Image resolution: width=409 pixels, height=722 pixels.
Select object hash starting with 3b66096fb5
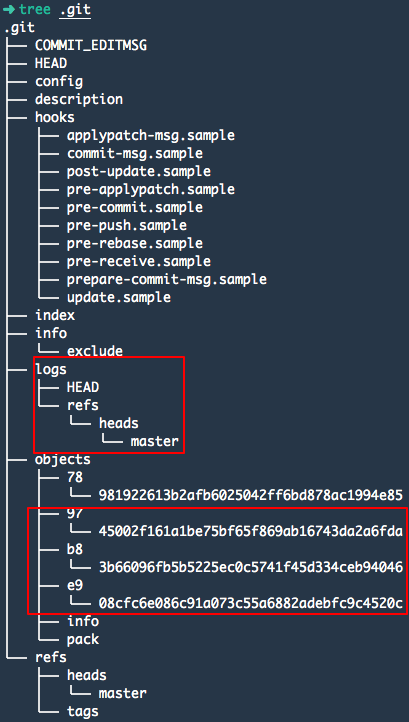[251, 567]
